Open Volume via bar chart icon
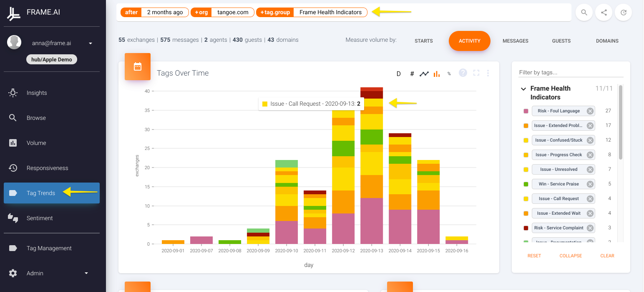The image size is (644, 292). 13,143
